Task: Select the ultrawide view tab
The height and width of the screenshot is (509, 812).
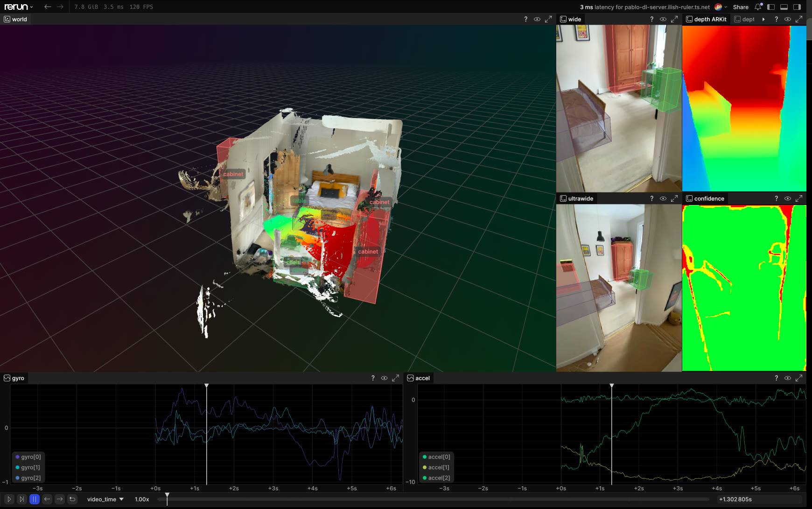Action: click(576, 198)
